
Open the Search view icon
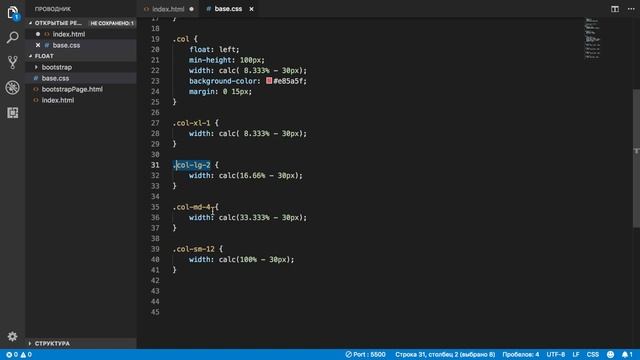13,38
